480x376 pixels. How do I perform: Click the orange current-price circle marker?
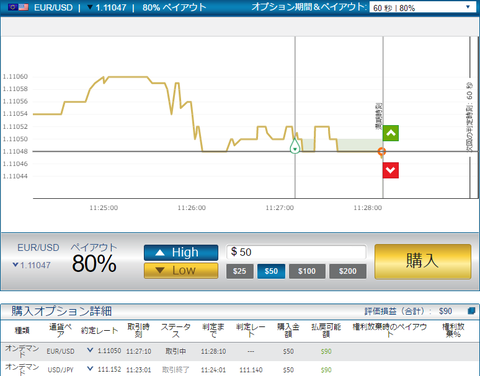(x=382, y=152)
